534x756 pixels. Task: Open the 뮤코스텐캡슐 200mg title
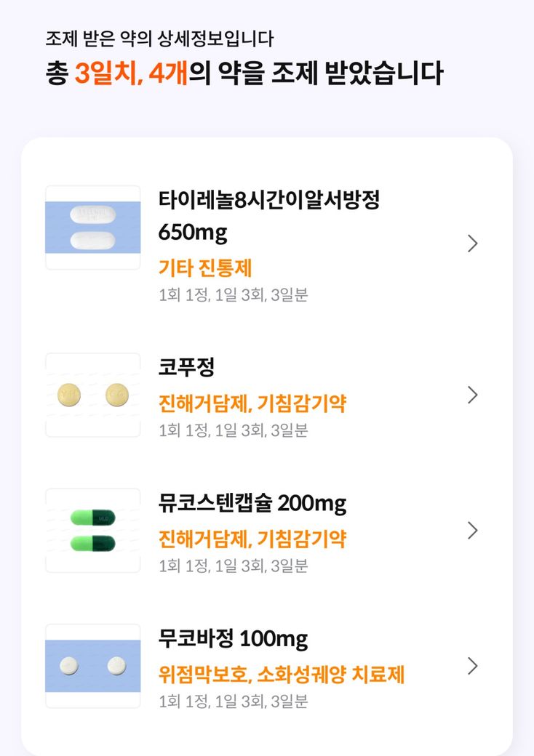pyautogui.click(x=252, y=503)
